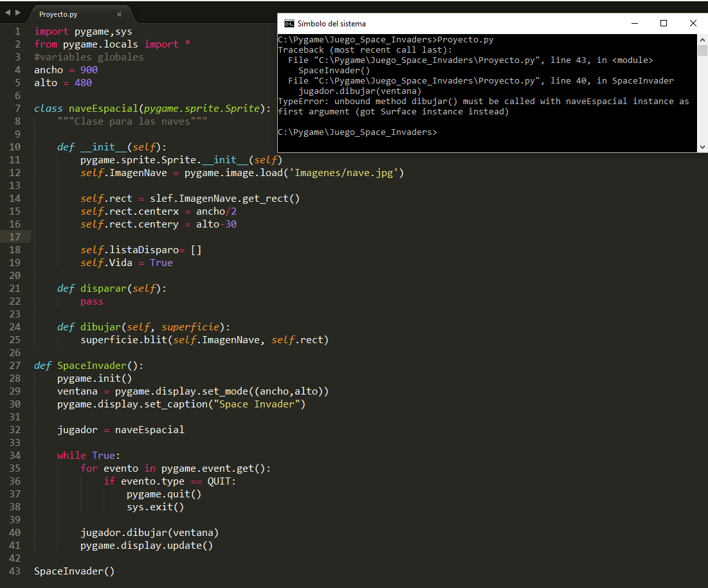This screenshot has height=588, width=708.
Task: Click 'pygame.display.update()' line
Action: click(147, 546)
